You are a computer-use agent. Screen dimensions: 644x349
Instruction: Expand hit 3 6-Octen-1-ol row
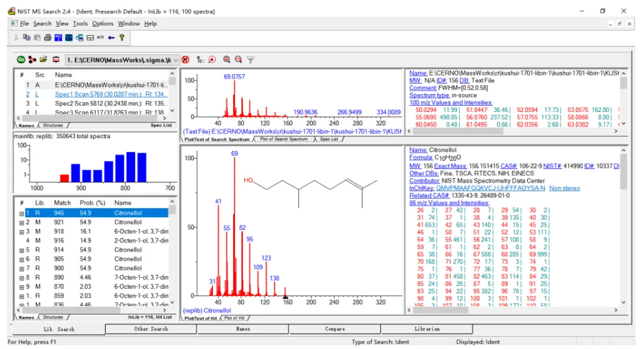pyautogui.click(x=22, y=231)
